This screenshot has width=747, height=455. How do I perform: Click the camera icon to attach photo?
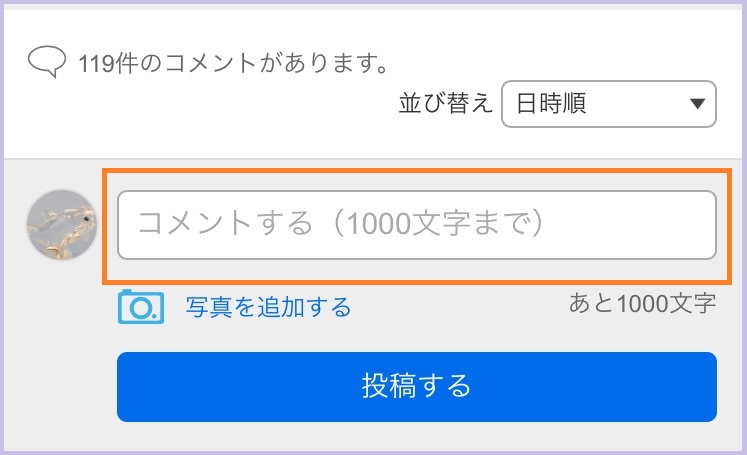pos(141,307)
